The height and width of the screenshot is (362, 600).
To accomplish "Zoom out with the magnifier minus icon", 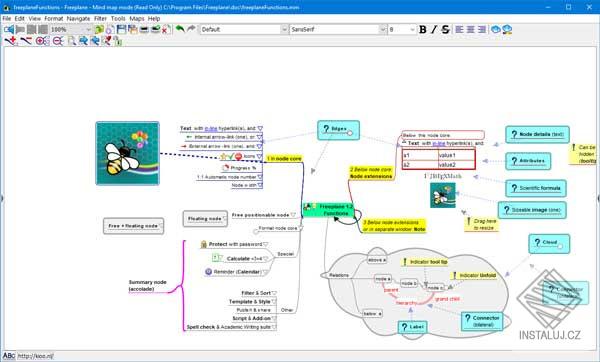I will (58, 41).
